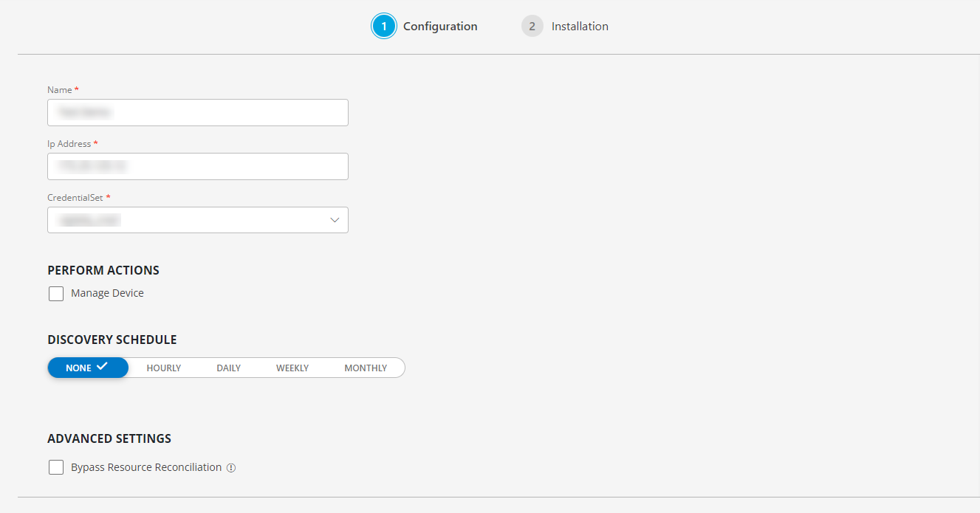Click the Manage Device label text

[x=106, y=293]
